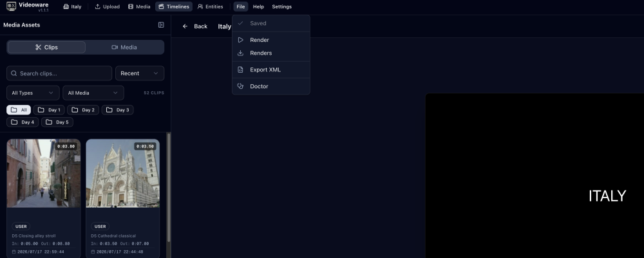This screenshot has height=258, width=644.
Task: Click the USER tag on alley stroll clip
Action: pyautogui.click(x=21, y=226)
